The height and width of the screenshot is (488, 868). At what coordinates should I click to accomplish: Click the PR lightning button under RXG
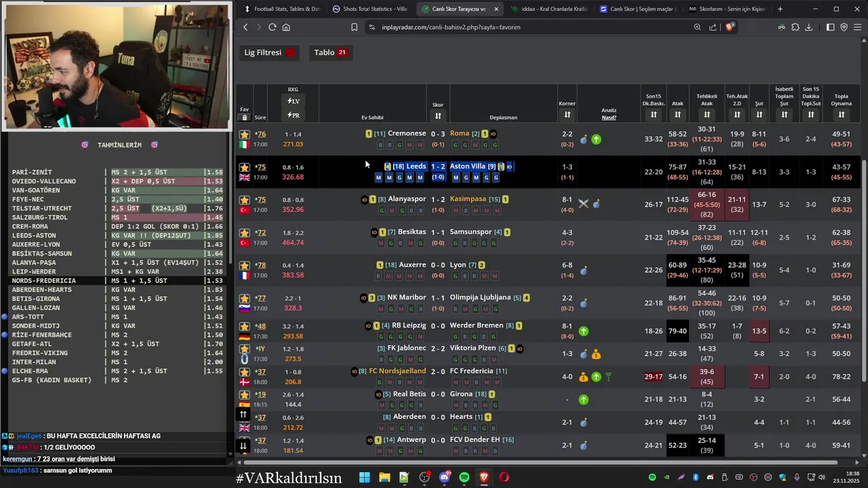pyautogui.click(x=293, y=115)
